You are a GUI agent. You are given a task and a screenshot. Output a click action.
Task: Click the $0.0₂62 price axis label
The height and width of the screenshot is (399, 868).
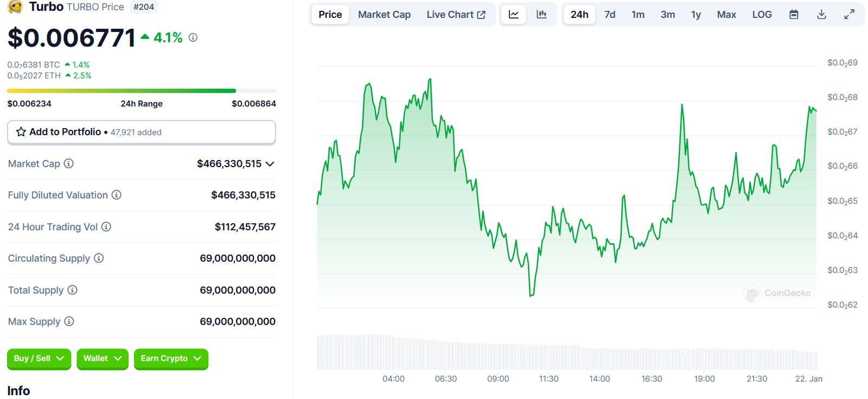pyautogui.click(x=843, y=305)
